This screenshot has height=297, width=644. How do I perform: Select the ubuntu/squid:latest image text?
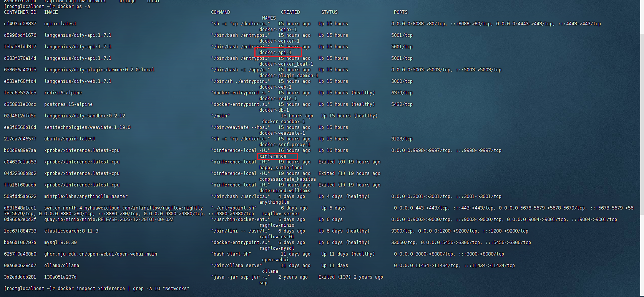(x=70, y=139)
